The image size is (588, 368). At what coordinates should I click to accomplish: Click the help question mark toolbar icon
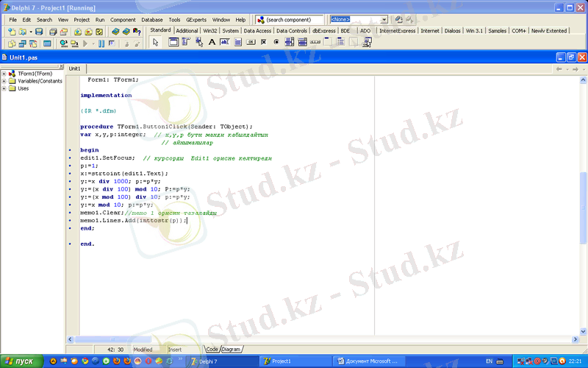pos(137,32)
